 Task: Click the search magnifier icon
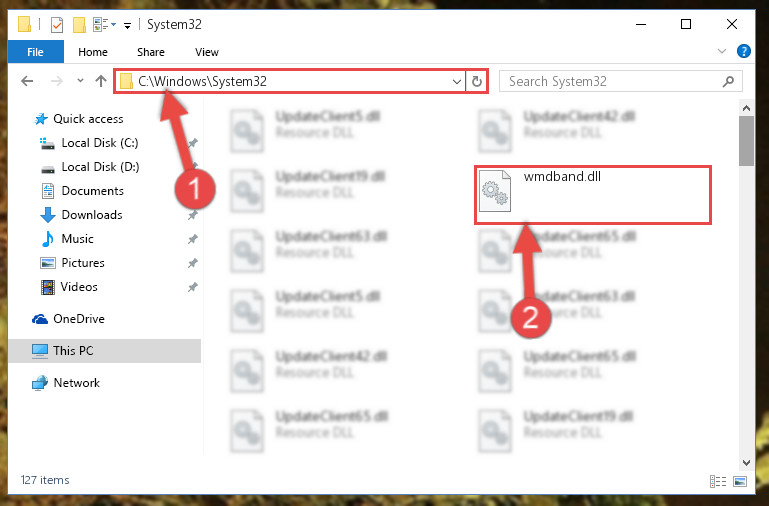pyautogui.click(x=728, y=81)
